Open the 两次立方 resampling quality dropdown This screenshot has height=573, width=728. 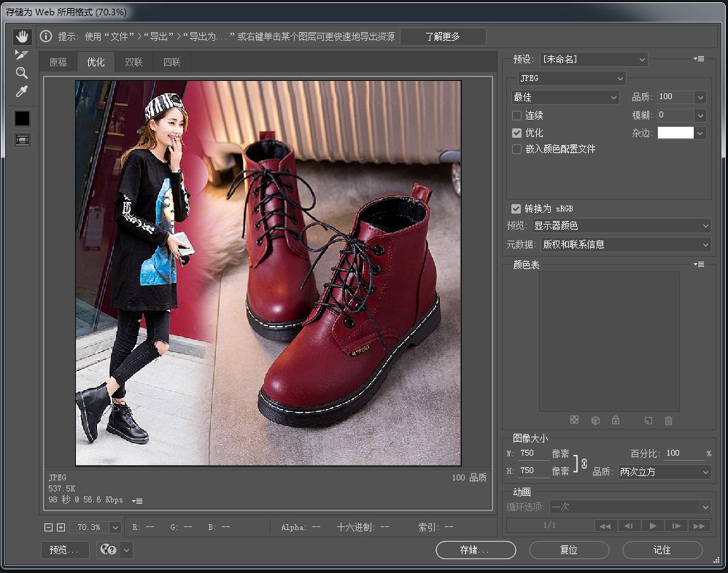pos(664,472)
